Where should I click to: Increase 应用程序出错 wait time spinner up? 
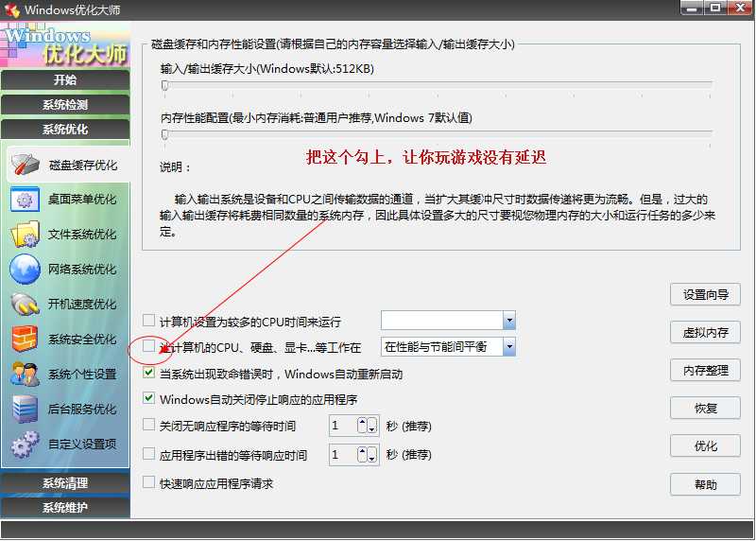363,454
